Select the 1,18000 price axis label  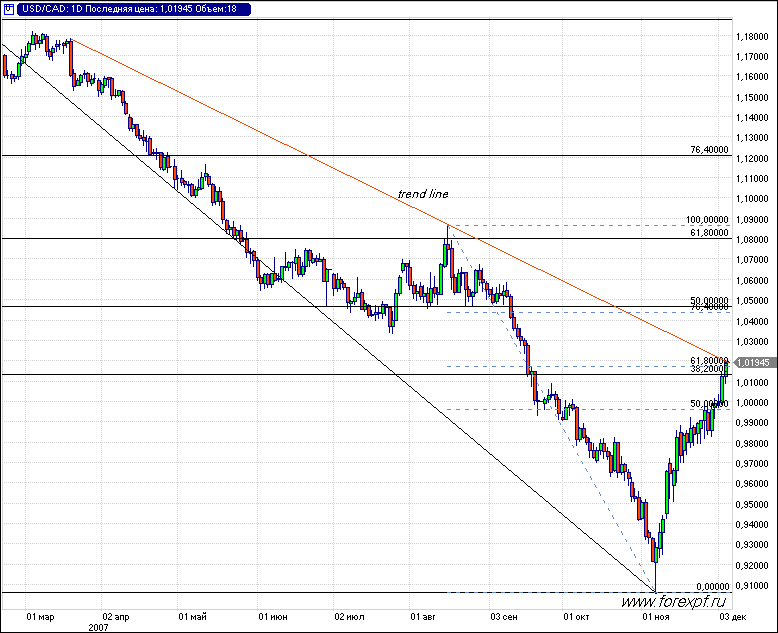[x=751, y=37]
